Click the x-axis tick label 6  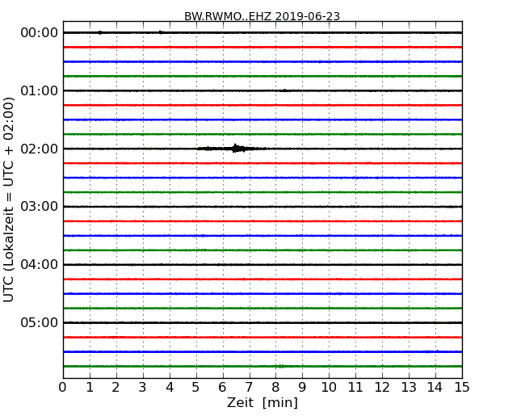[x=222, y=388]
